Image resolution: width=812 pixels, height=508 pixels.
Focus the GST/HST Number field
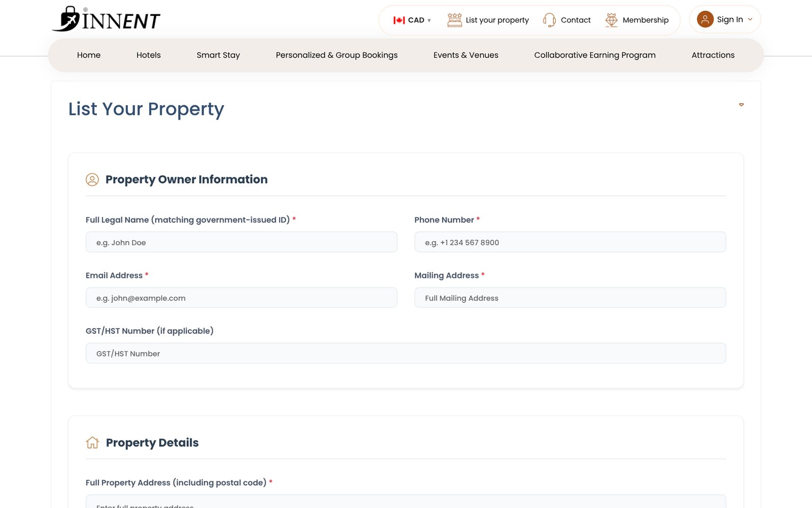click(406, 354)
